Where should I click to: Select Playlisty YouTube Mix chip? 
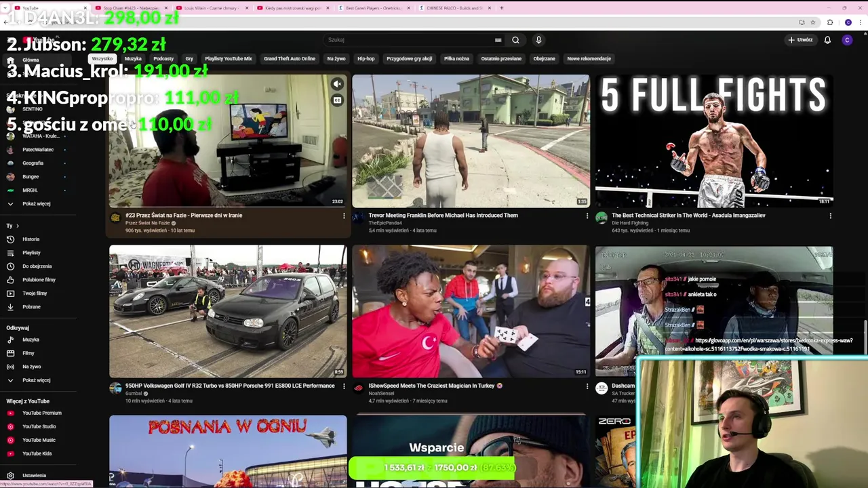tap(229, 59)
